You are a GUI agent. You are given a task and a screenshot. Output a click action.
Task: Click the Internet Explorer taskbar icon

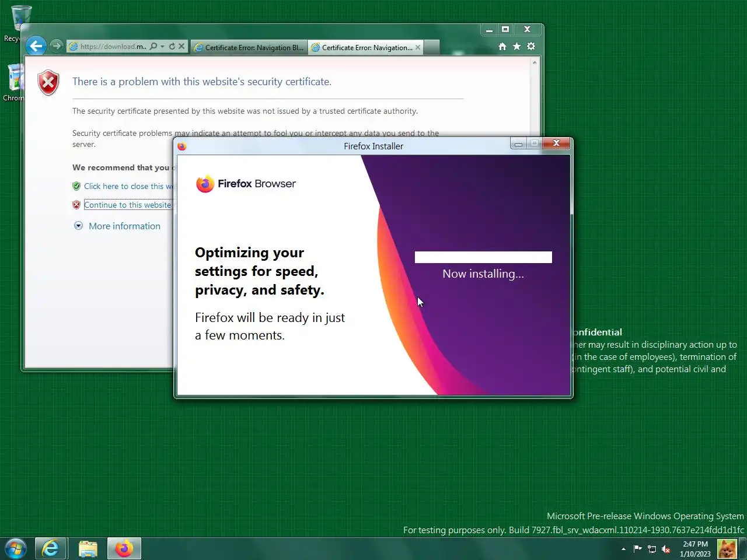(51, 549)
